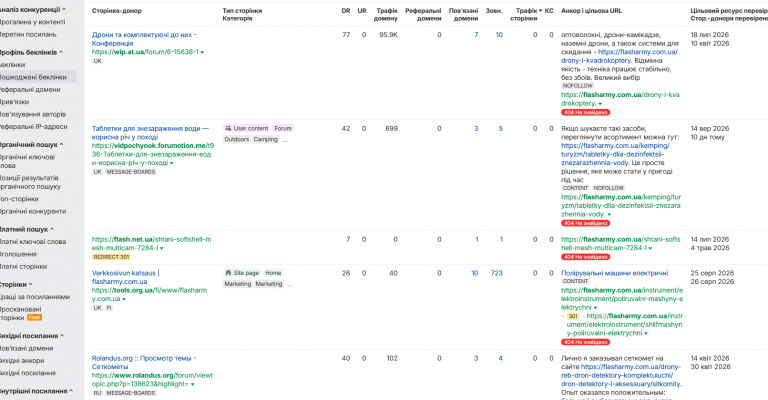The image size is (768, 400).
Task: Click the Forum page type tag
Action: (x=283, y=128)
